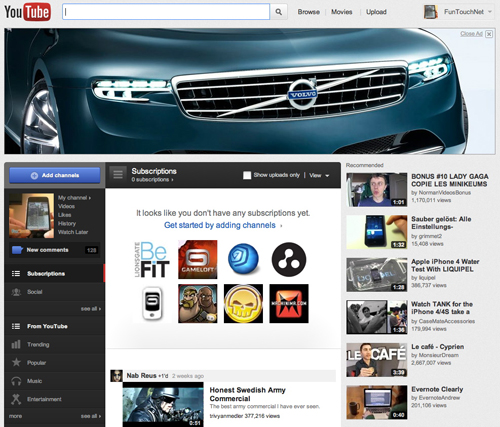Click the Trending bar chart icon

tap(16, 344)
